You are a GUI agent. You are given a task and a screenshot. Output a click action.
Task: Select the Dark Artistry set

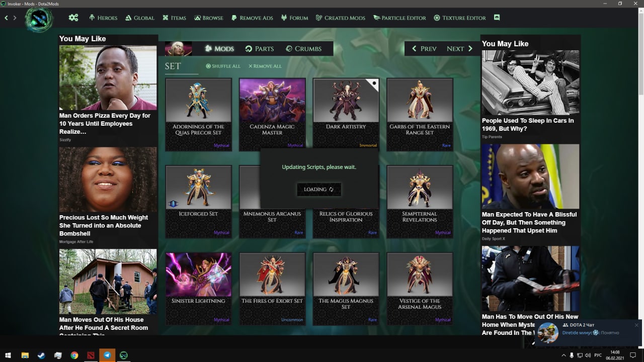tap(346, 114)
